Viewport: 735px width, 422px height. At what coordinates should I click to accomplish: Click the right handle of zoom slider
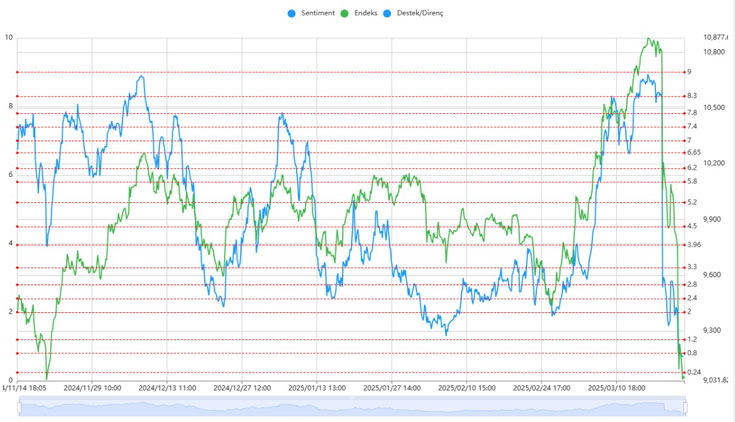686,406
